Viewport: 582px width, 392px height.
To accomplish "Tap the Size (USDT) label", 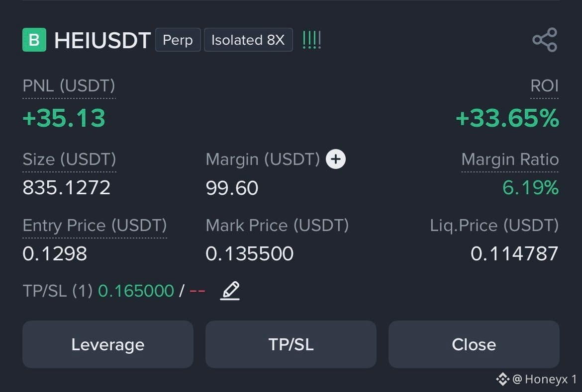I will (70, 159).
